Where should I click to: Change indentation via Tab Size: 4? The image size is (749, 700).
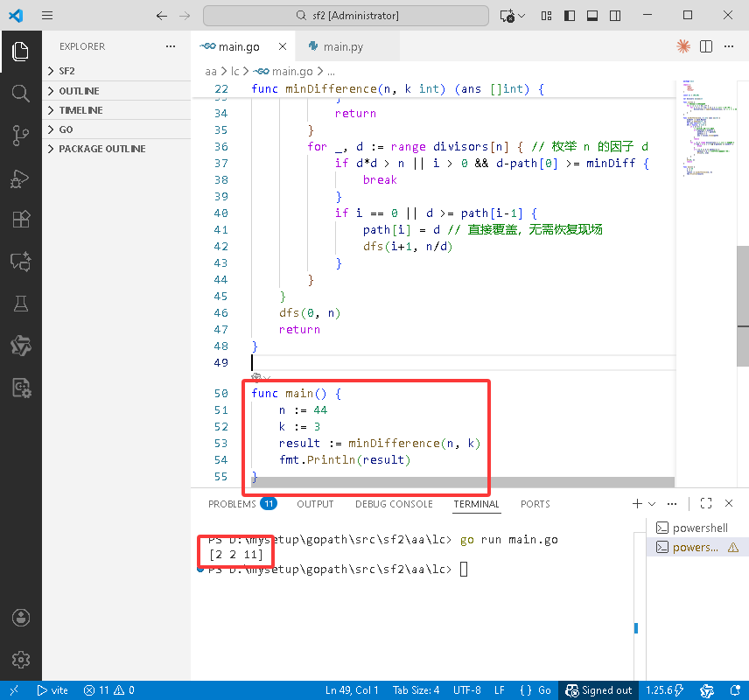tap(416, 690)
